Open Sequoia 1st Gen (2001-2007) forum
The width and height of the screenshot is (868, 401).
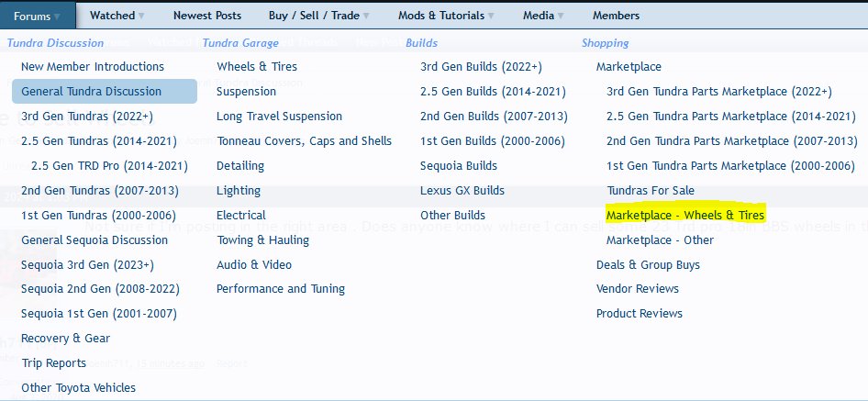(99, 314)
